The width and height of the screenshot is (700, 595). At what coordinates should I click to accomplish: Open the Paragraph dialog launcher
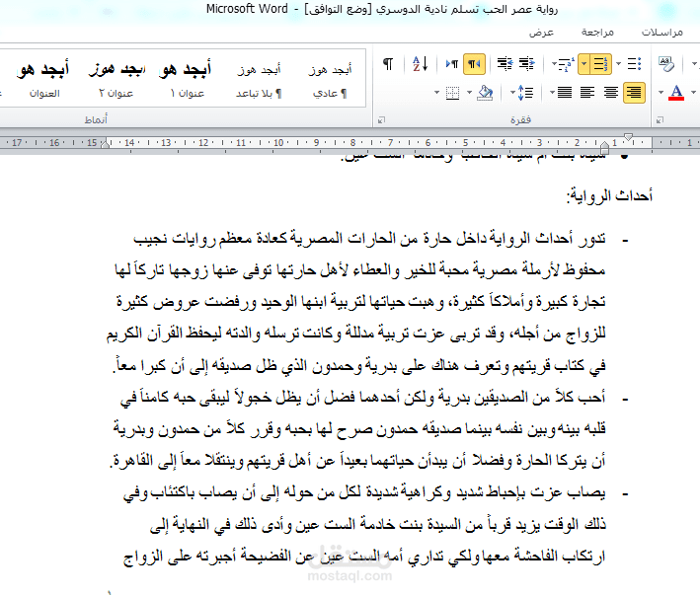pos(381,120)
